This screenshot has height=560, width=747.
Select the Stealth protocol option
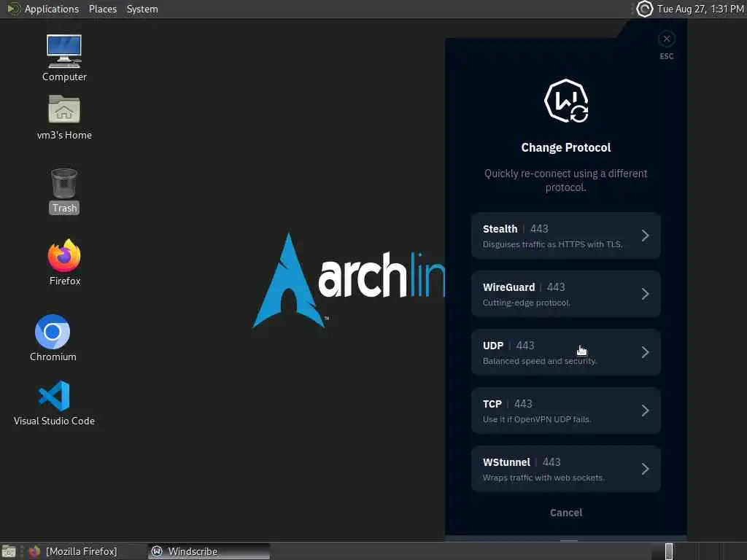point(565,236)
